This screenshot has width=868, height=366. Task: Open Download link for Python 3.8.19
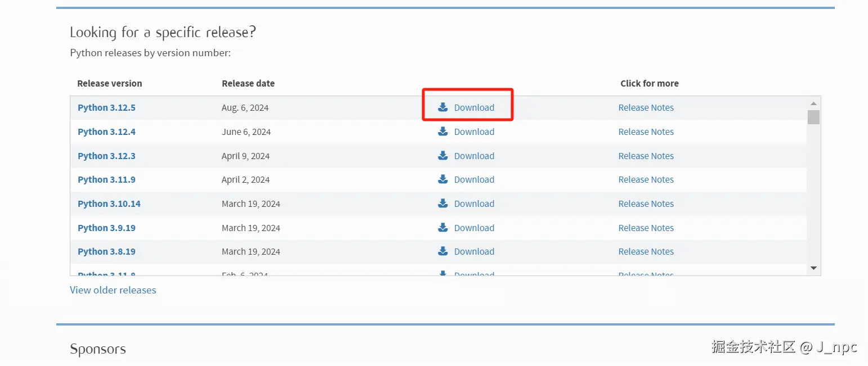point(474,251)
